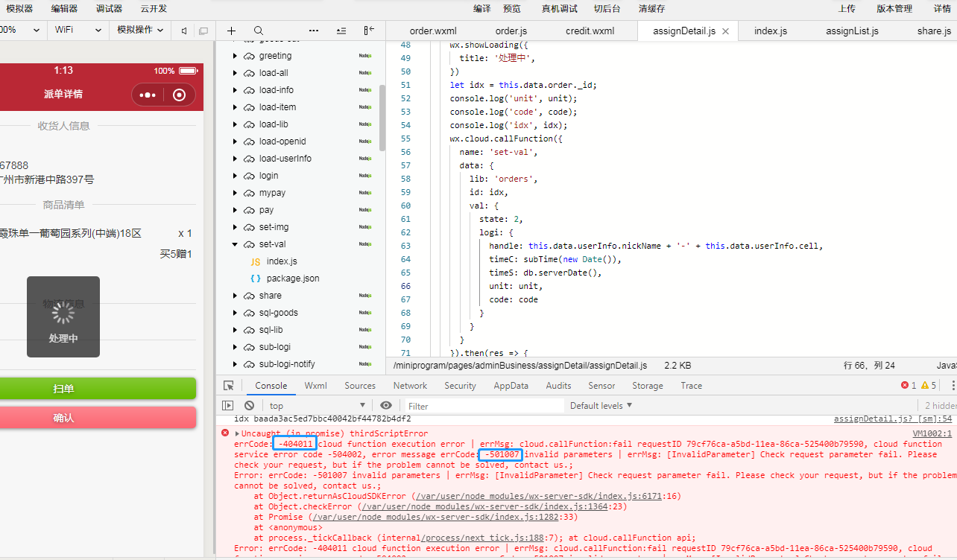Click the cloud icon beside pay folder
Viewport: 957px width, 560px height.
point(249,210)
